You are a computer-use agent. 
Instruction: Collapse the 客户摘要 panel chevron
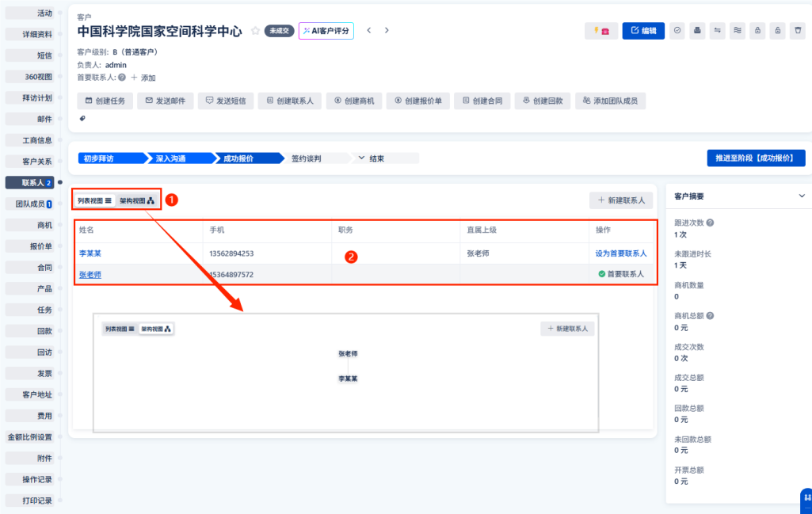tap(802, 196)
